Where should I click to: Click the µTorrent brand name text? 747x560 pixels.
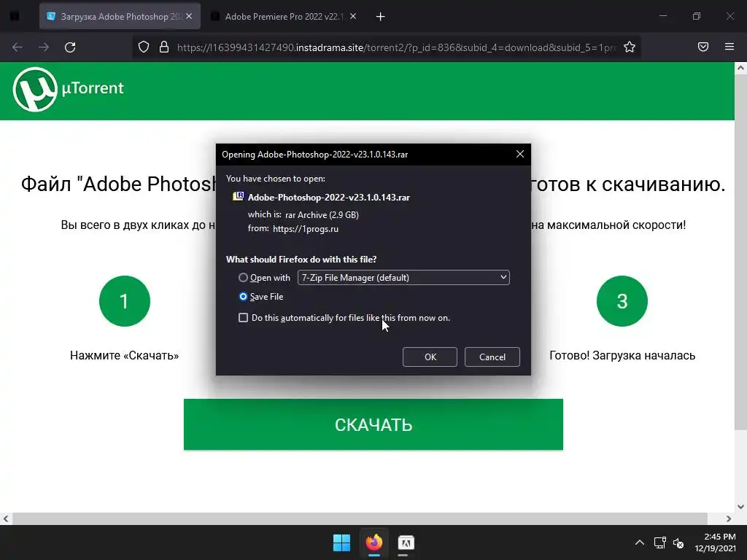pyautogui.click(x=93, y=88)
